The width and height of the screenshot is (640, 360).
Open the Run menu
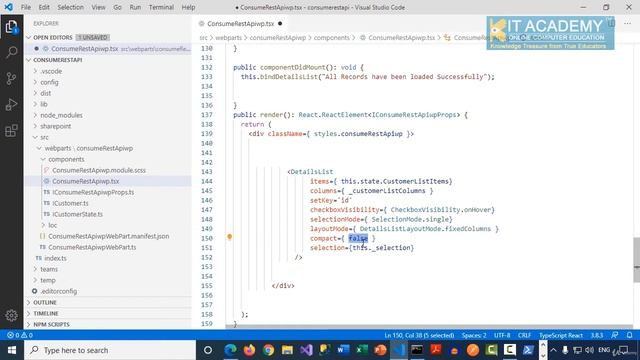(135, 7)
